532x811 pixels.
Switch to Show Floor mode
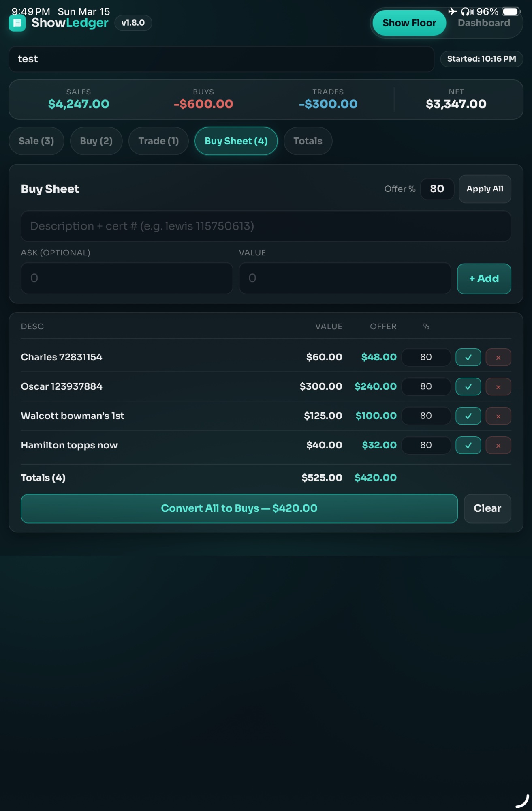click(409, 23)
